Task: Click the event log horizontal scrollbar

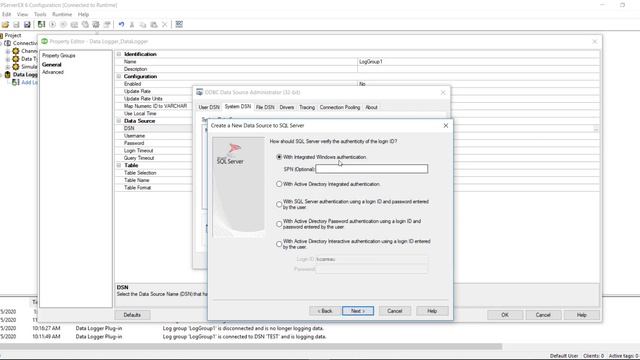Action: point(251,347)
